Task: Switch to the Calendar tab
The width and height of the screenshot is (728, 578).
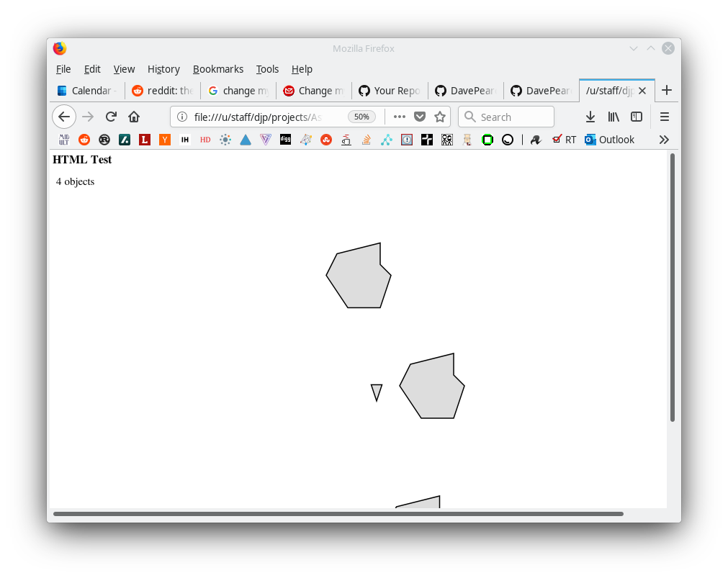Action: point(87,91)
